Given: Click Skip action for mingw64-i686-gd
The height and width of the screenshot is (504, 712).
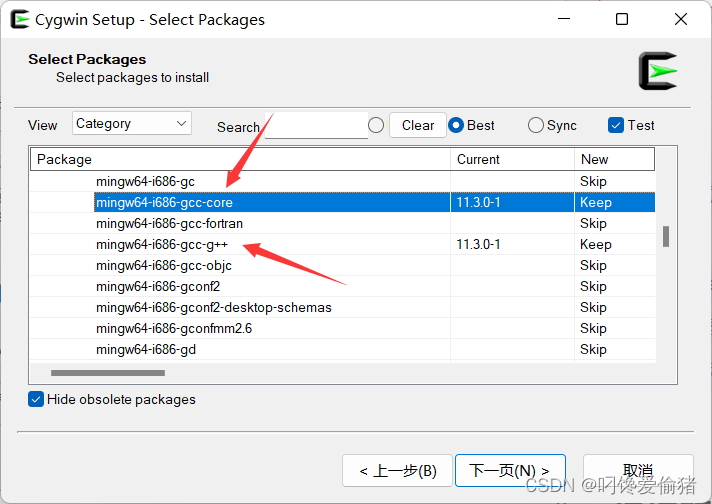Looking at the screenshot, I should [x=593, y=350].
